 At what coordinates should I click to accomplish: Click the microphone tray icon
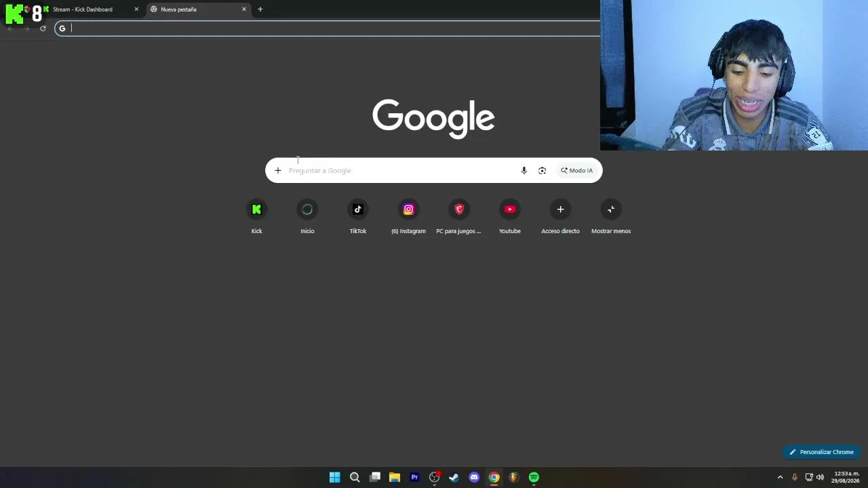point(795,477)
